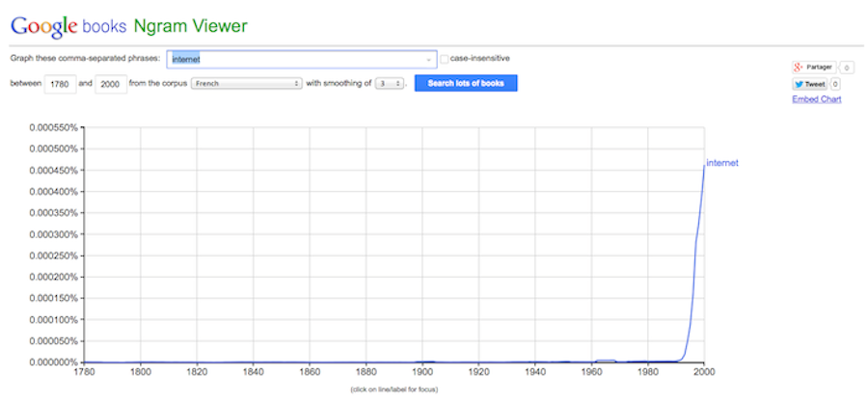Click the Tweet count bubble

(x=835, y=85)
